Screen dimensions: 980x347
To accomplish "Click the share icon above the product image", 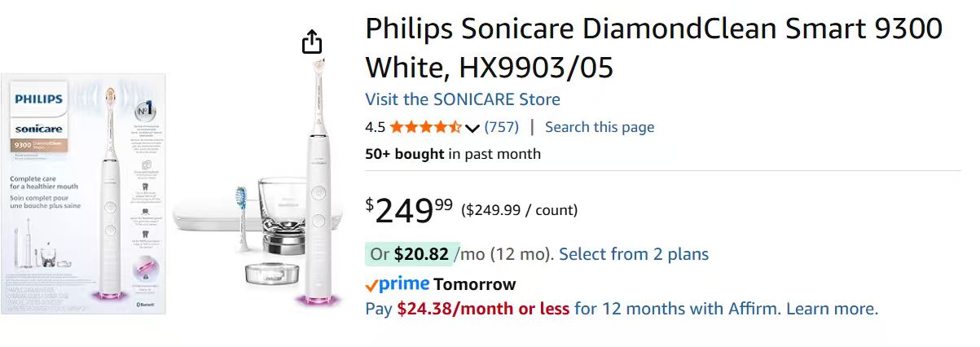I will [x=312, y=42].
